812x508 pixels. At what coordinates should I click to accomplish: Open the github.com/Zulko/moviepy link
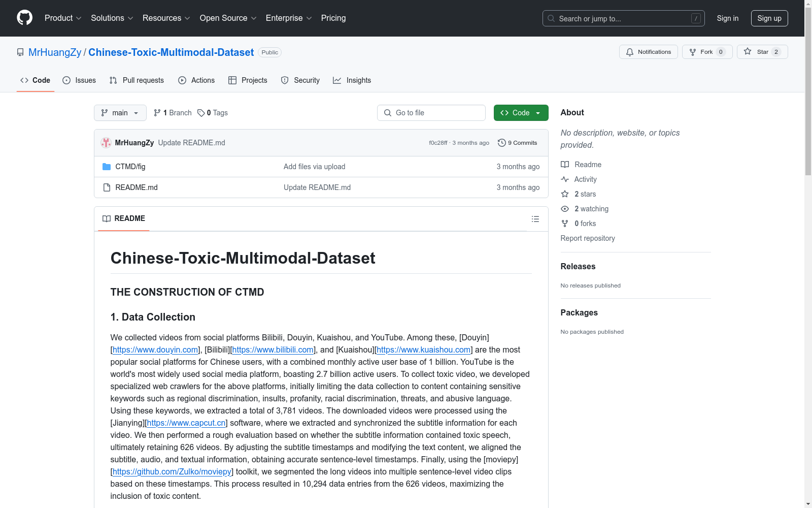(x=172, y=471)
